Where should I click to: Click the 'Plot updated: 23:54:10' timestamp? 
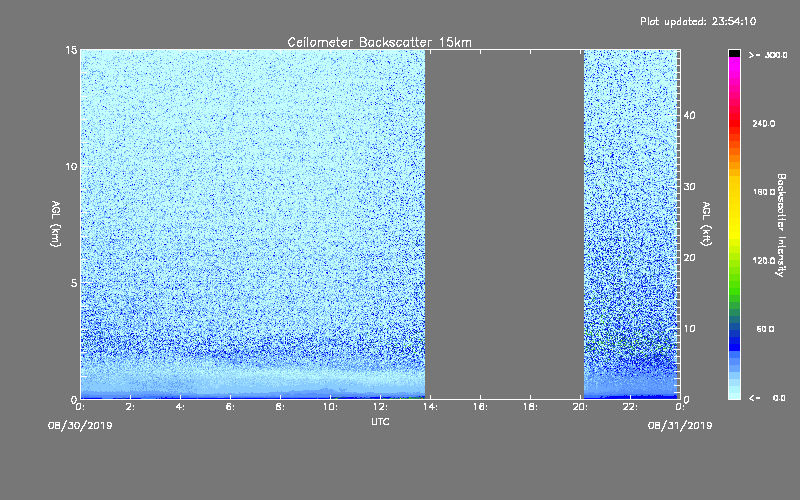click(x=698, y=21)
